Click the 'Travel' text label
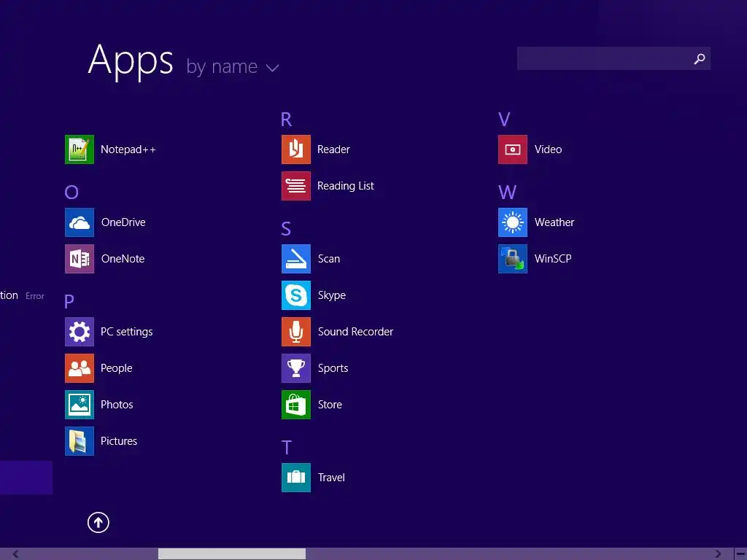The width and height of the screenshot is (747, 560). (x=331, y=477)
